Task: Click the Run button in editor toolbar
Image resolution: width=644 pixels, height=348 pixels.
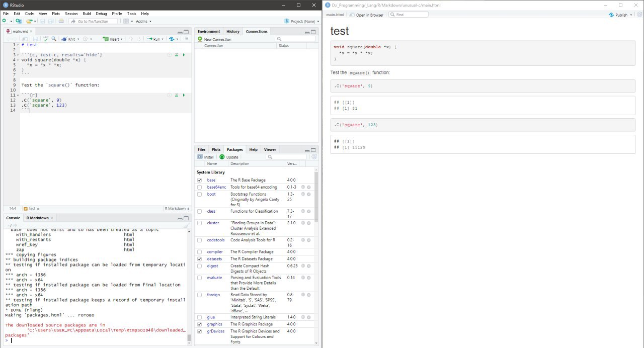Action: tap(153, 39)
